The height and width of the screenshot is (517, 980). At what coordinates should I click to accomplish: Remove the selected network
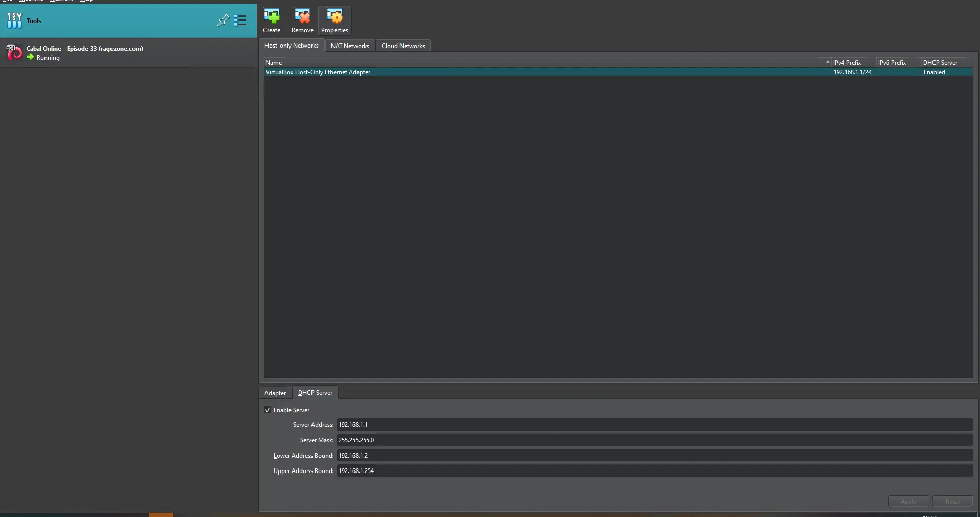[x=302, y=21]
